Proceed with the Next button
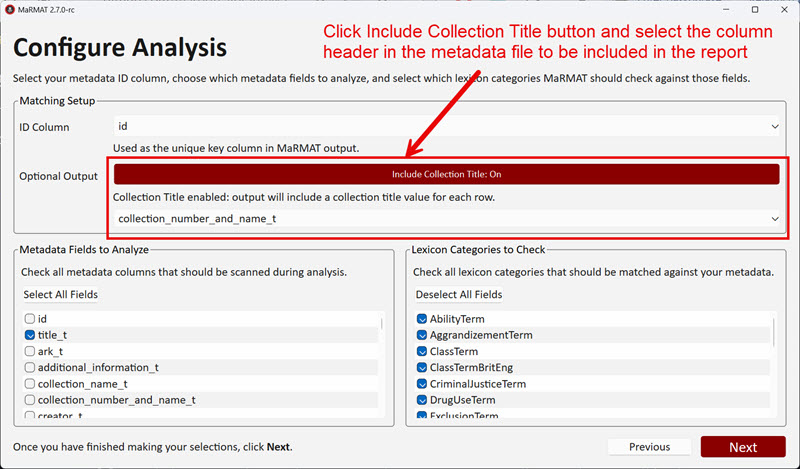The image size is (800, 469). click(x=743, y=447)
